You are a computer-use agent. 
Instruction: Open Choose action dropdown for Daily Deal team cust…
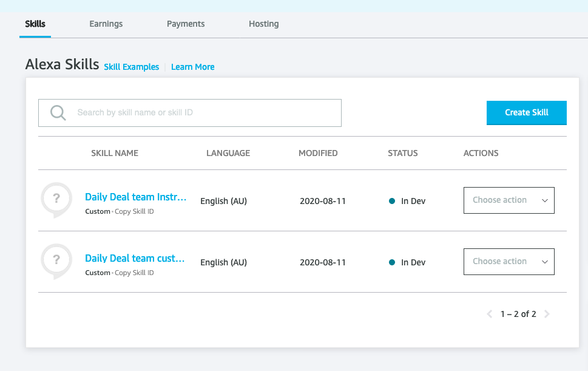[x=509, y=262]
